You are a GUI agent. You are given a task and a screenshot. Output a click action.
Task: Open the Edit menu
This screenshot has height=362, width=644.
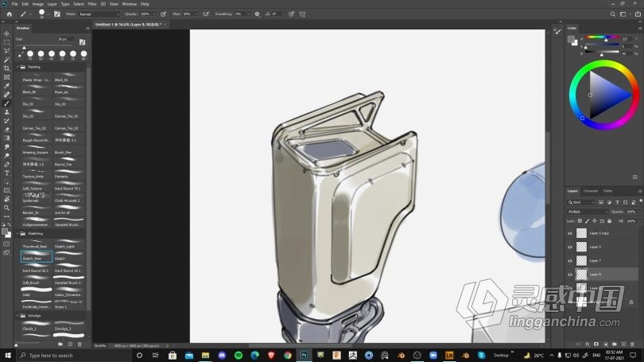click(x=25, y=4)
